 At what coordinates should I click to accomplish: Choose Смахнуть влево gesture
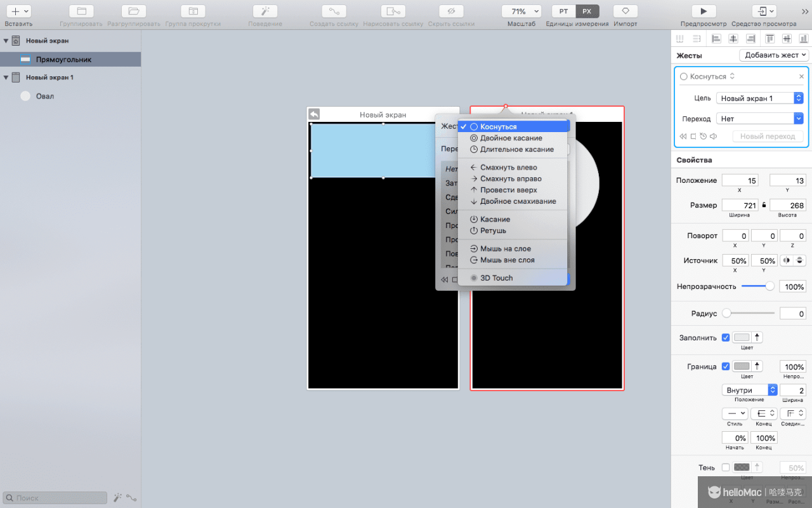(x=513, y=168)
